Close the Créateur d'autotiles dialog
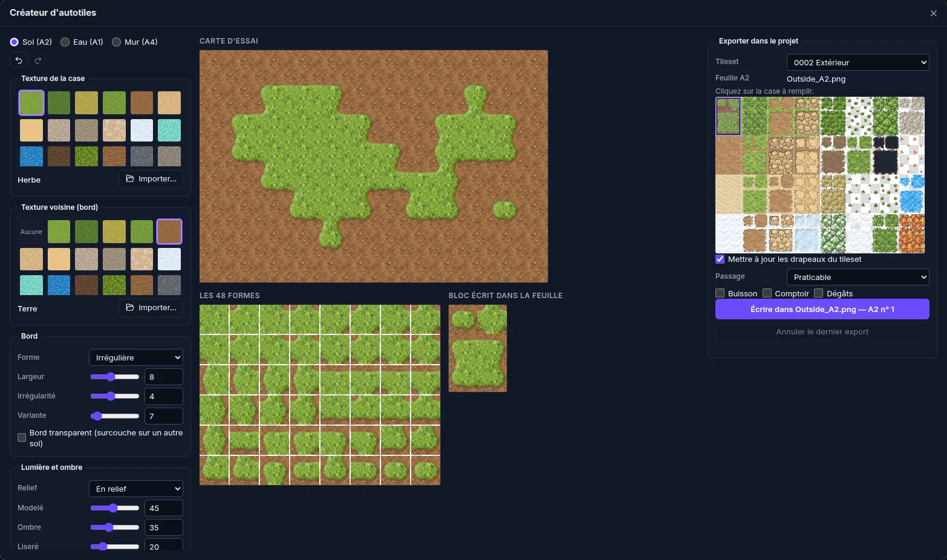947x560 pixels. 933,13
